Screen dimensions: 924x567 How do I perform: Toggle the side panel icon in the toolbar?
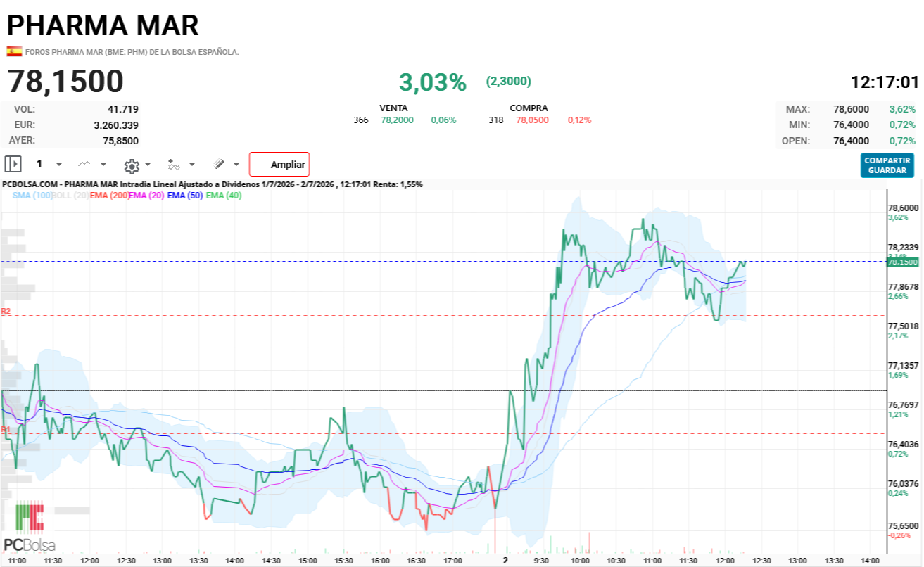13,165
